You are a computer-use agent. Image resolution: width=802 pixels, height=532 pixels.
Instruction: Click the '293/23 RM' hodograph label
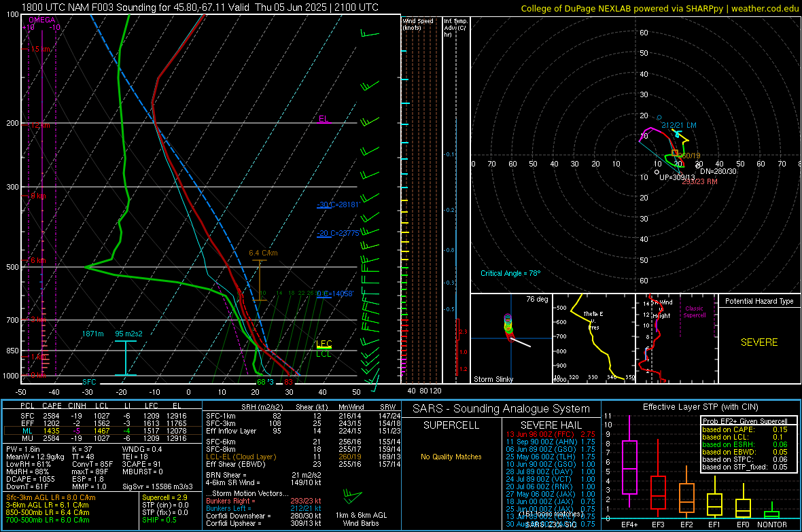(699, 181)
